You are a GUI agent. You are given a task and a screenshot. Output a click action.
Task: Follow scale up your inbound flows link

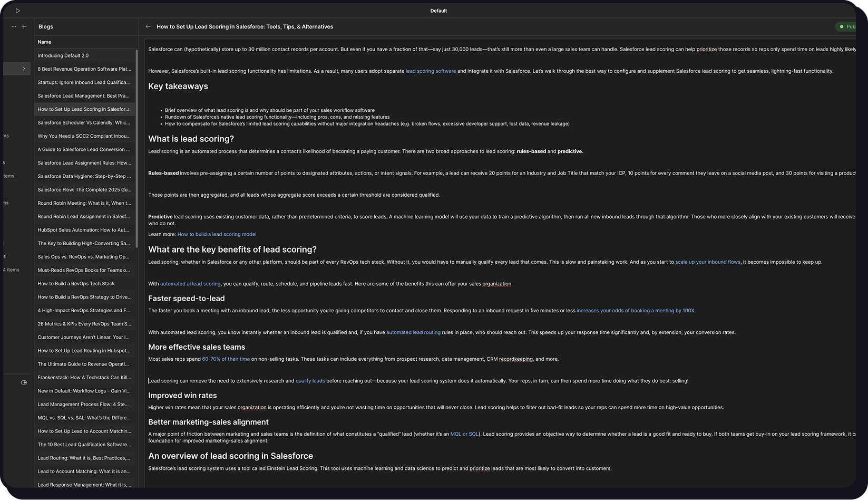click(708, 262)
